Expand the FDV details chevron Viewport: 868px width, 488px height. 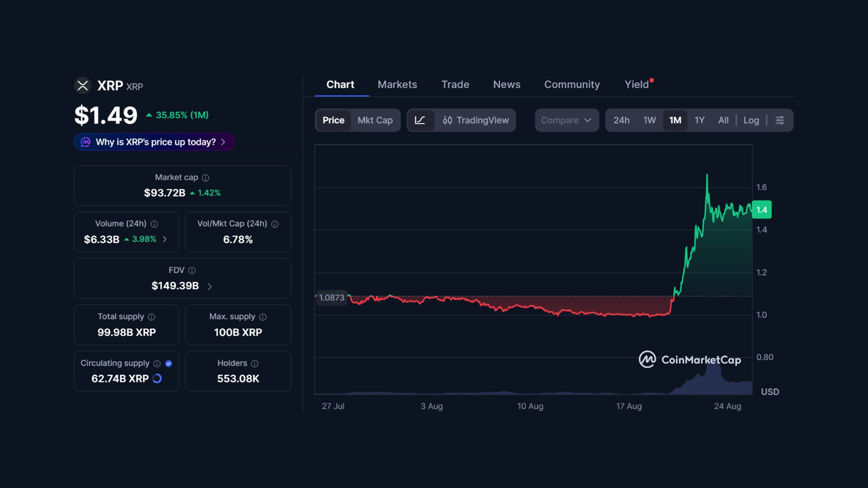[209, 286]
